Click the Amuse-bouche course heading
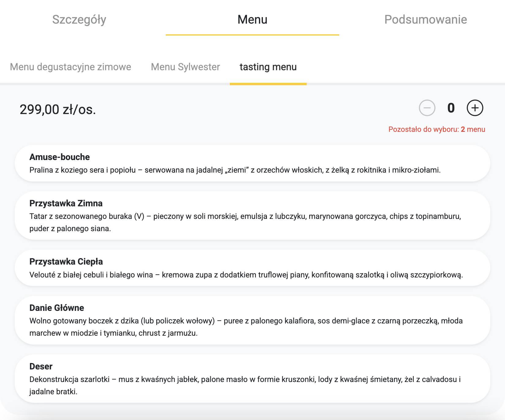The height and width of the screenshot is (420, 505). 59,157
